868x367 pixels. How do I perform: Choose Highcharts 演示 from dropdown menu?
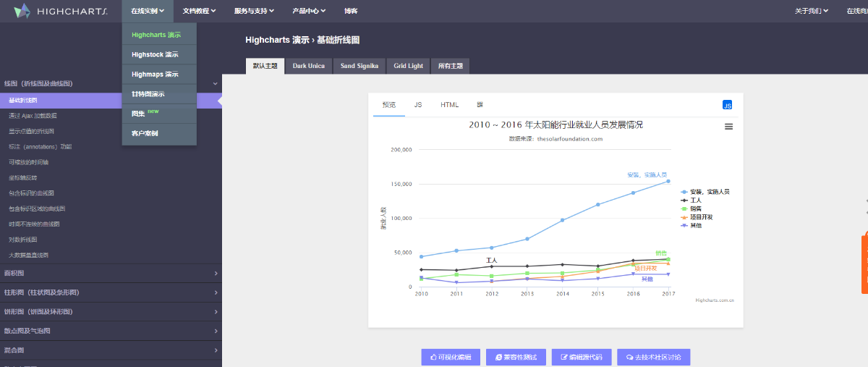tap(159, 35)
